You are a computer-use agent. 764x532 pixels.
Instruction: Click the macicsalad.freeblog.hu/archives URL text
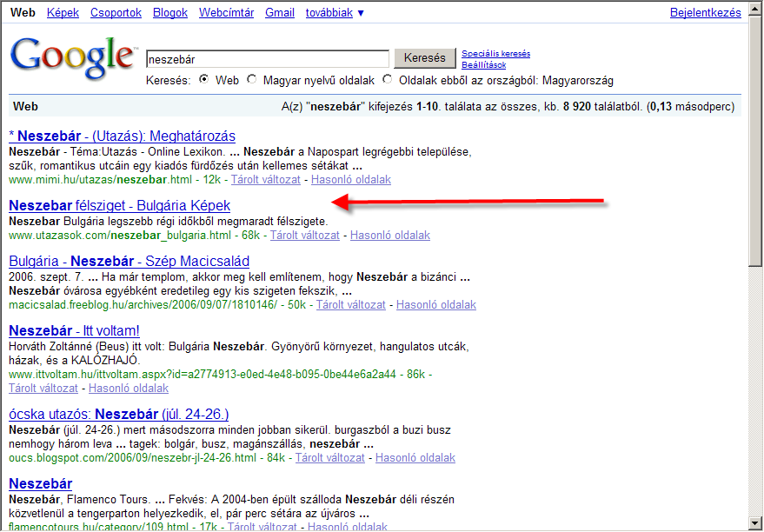tap(143, 305)
